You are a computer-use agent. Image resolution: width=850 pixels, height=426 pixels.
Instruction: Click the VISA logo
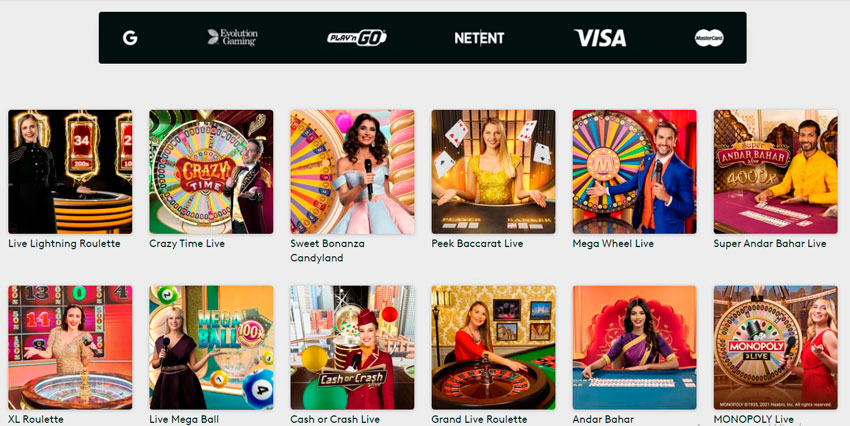600,38
